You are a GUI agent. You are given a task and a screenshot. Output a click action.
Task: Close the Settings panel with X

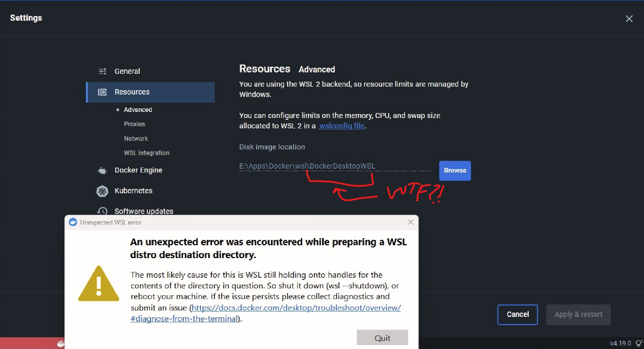[x=629, y=19]
